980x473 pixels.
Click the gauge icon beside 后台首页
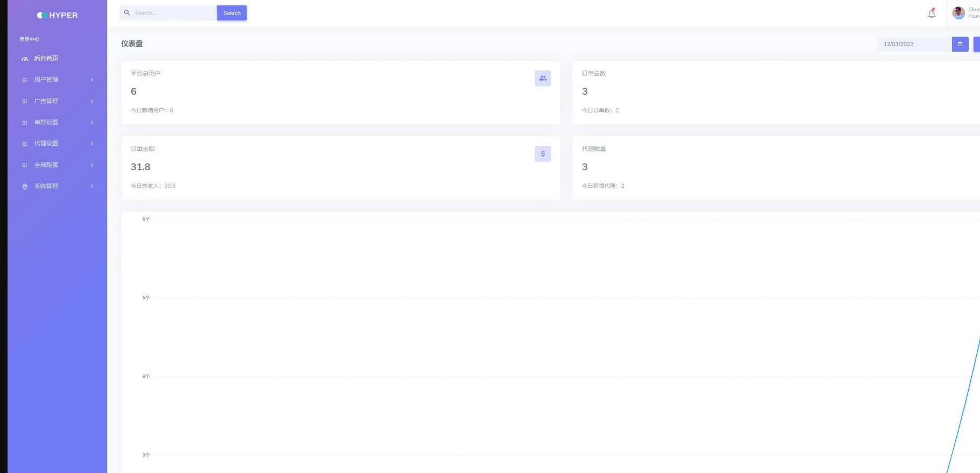pos(25,59)
